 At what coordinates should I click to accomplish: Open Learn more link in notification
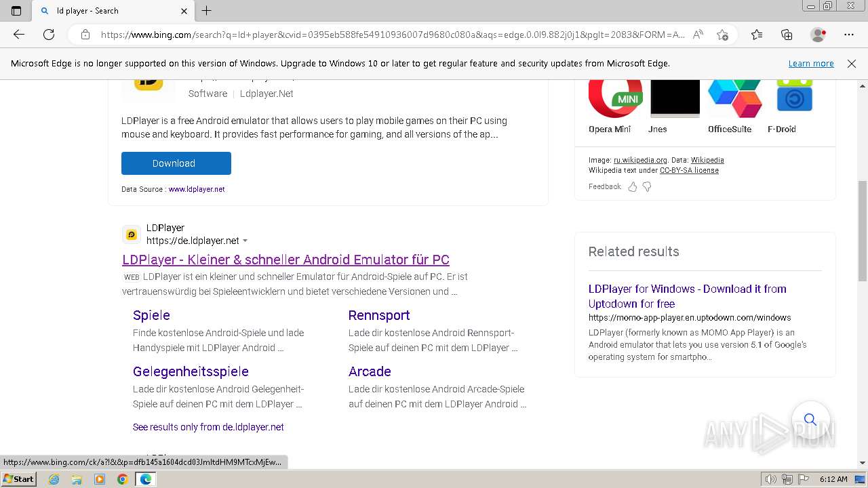point(811,63)
